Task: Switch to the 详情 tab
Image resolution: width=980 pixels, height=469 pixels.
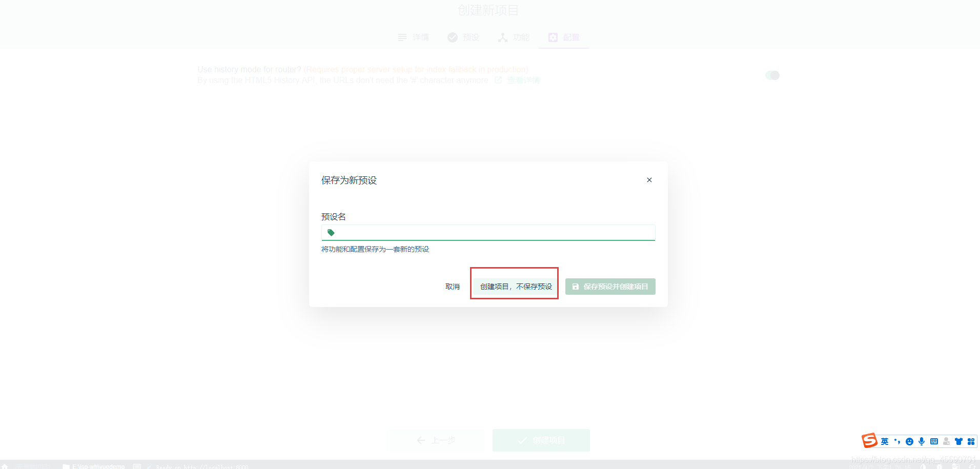Action: tap(413, 37)
